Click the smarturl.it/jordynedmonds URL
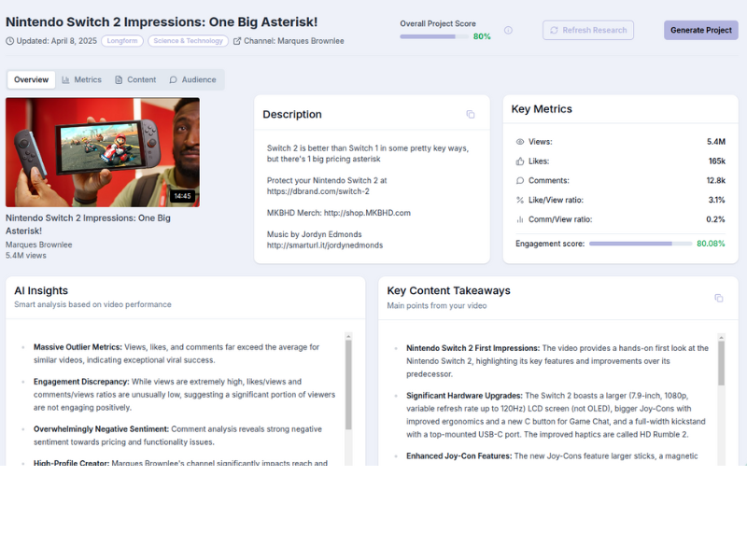 pos(324,245)
